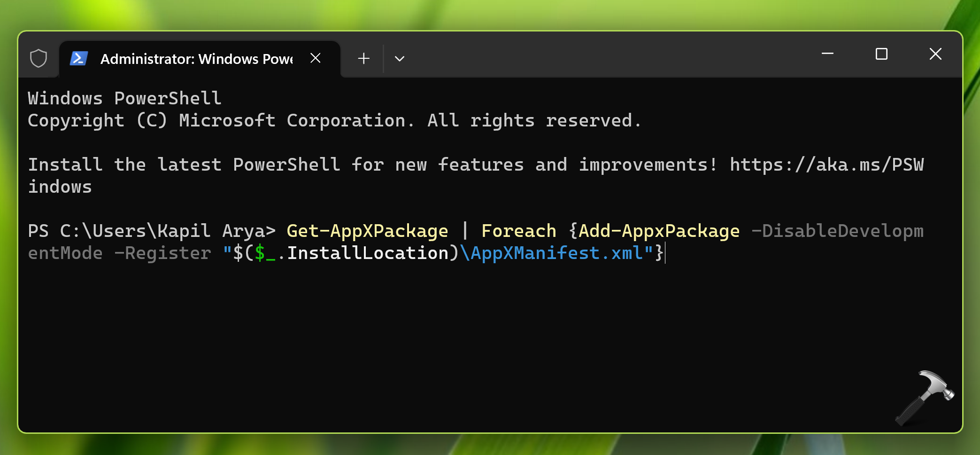This screenshot has width=980, height=455.
Task: Minimize the terminal window
Action: (x=827, y=54)
